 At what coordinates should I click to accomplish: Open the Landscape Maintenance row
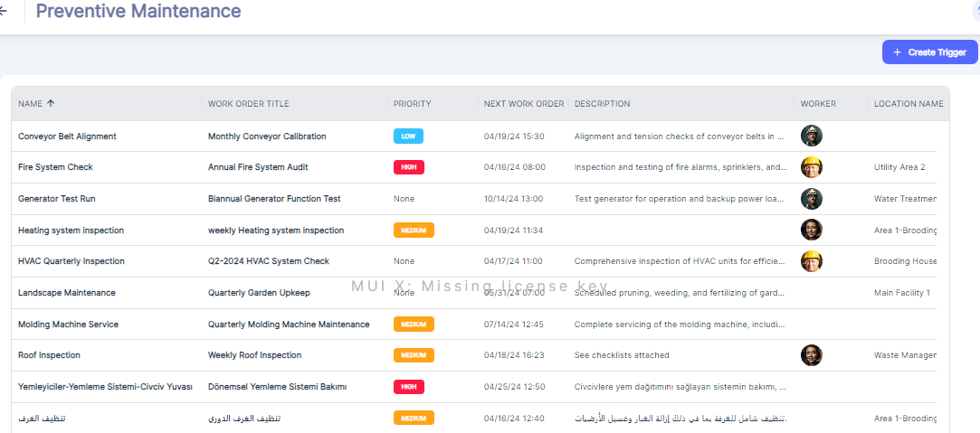pyautogui.click(x=67, y=293)
